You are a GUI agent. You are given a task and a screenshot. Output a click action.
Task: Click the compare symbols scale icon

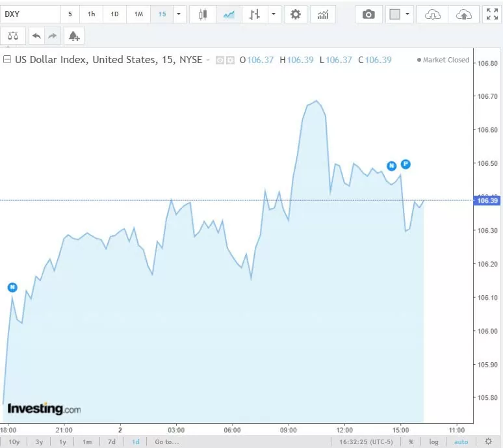[x=13, y=36]
